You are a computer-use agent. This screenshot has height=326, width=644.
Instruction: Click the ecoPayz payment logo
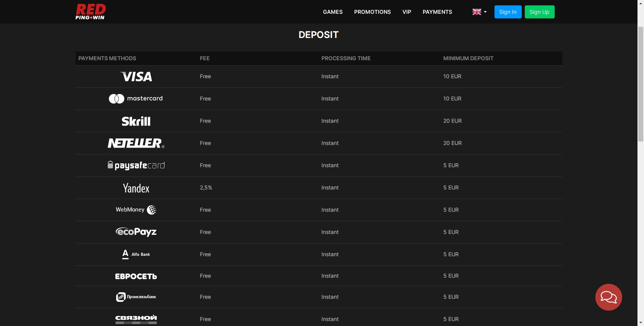tap(136, 232)
